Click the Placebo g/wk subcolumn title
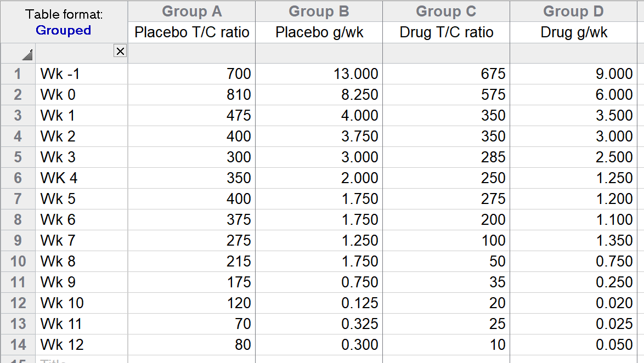The width and height of the screenshot is (644, 363). (318, 32)
